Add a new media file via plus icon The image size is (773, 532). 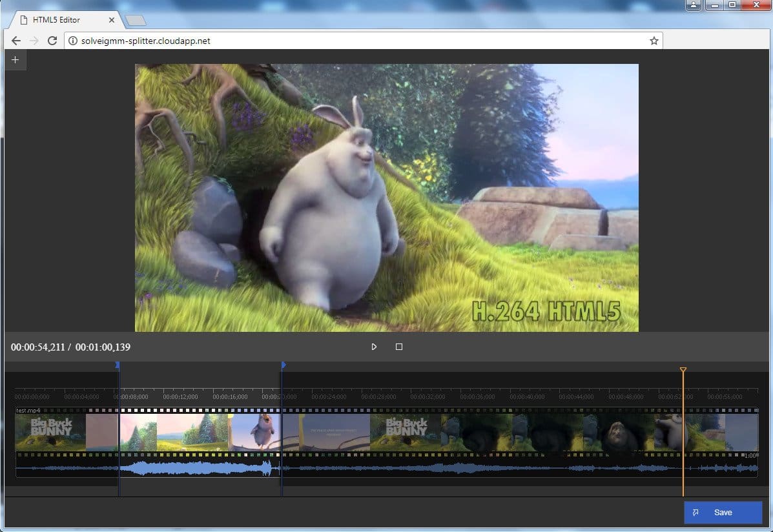15,59
